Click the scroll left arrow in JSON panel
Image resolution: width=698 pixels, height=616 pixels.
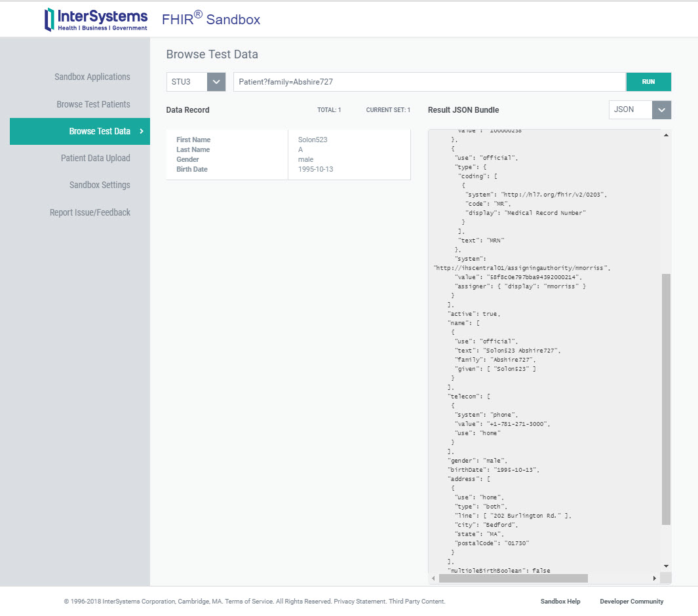(x=433, y=578)
